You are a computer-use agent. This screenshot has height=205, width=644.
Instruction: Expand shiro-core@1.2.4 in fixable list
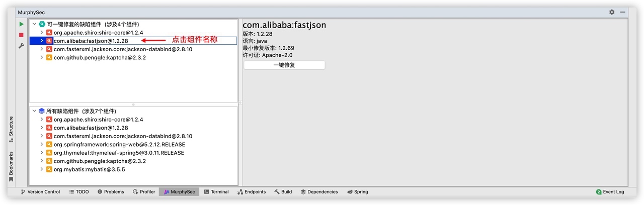(x=42, y=33)
